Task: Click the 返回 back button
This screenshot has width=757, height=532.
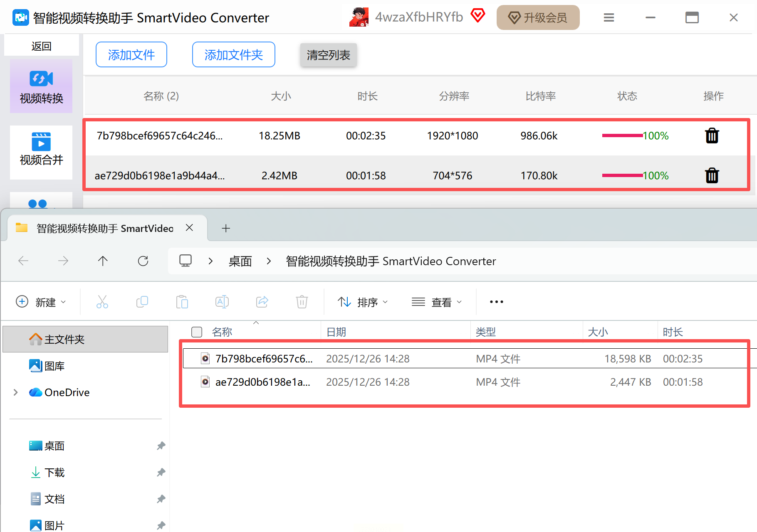Action: point(42,46)
